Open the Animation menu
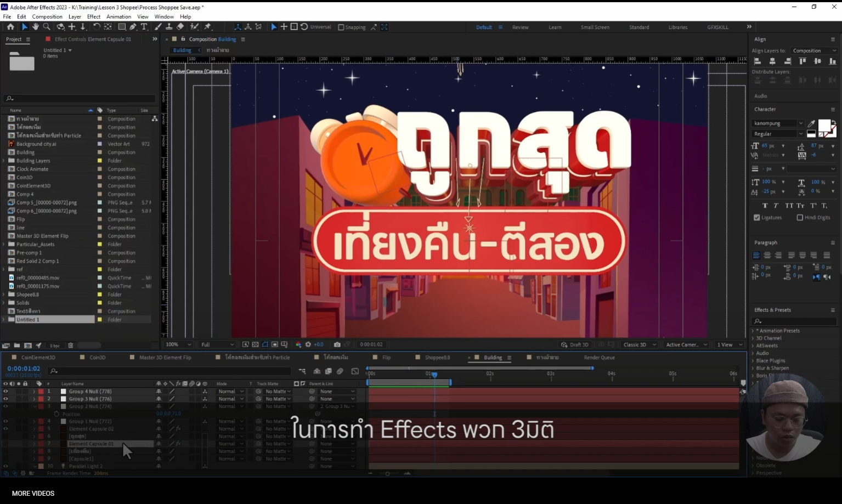The height and width of the screenshot is (504, 842). tap(118, 16)
